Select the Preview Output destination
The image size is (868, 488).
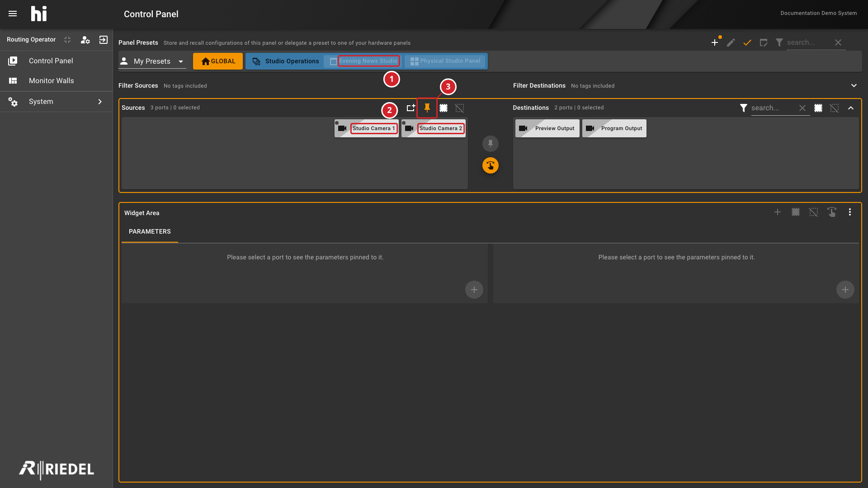click(547, 128)
